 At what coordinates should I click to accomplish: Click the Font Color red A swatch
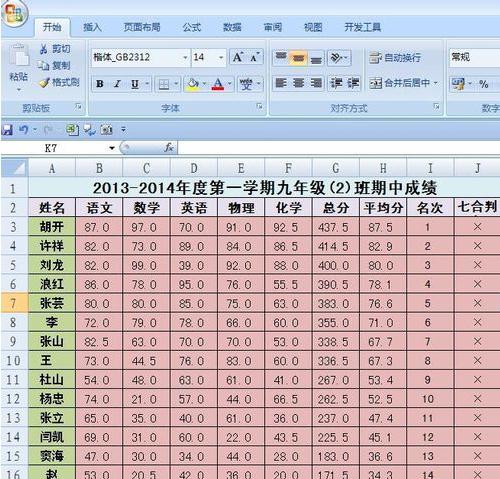click(x=218, y=84)
